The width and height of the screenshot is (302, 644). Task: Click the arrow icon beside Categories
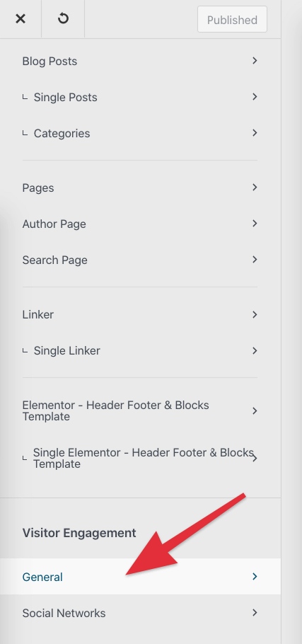click(255, 133)
